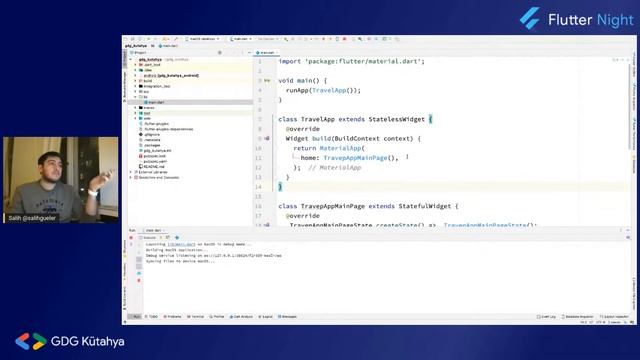Open the Database Inspector
The width and height of the screenshot is (640, 360).
[578, 317]
